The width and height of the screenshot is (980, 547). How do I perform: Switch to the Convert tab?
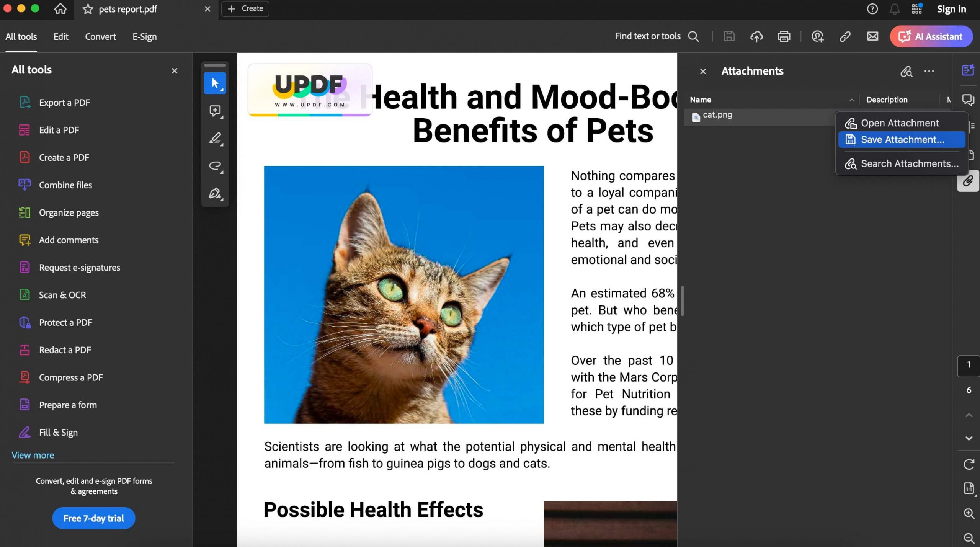pos(100,37)
